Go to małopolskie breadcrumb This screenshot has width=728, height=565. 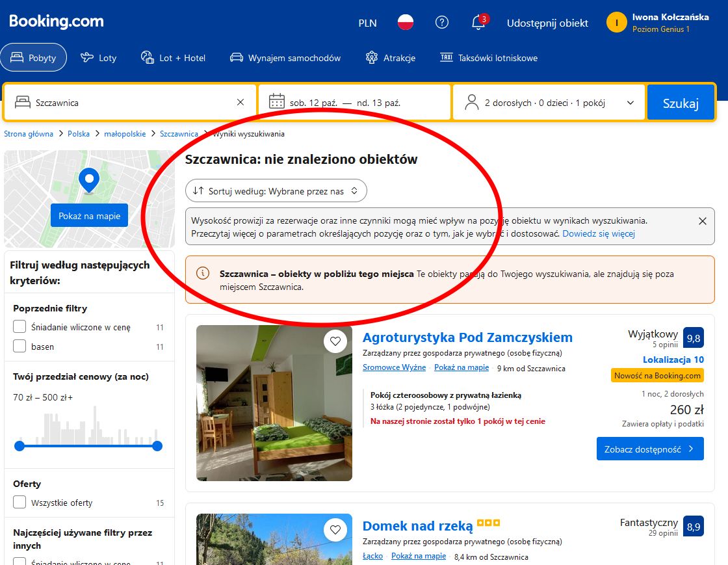[125, 134]
